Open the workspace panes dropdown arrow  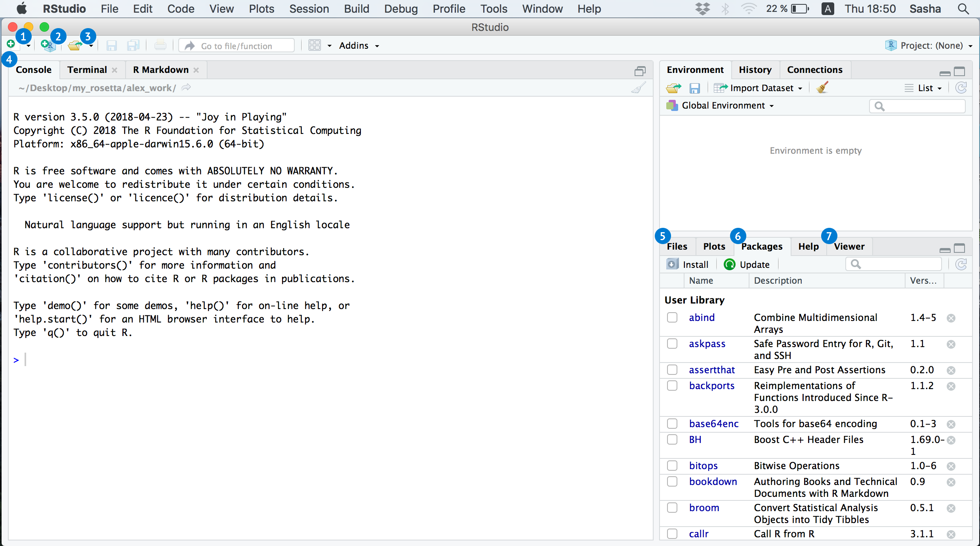click(329, 46)
